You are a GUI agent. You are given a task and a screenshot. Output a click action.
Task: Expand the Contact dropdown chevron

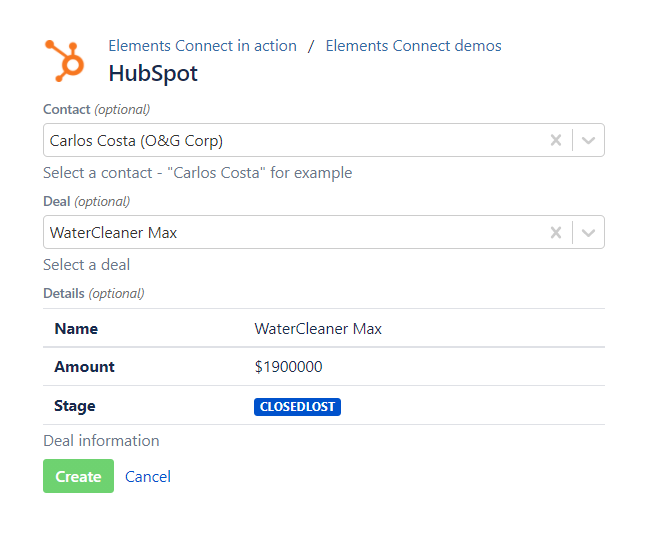click(x=589, y=141)
